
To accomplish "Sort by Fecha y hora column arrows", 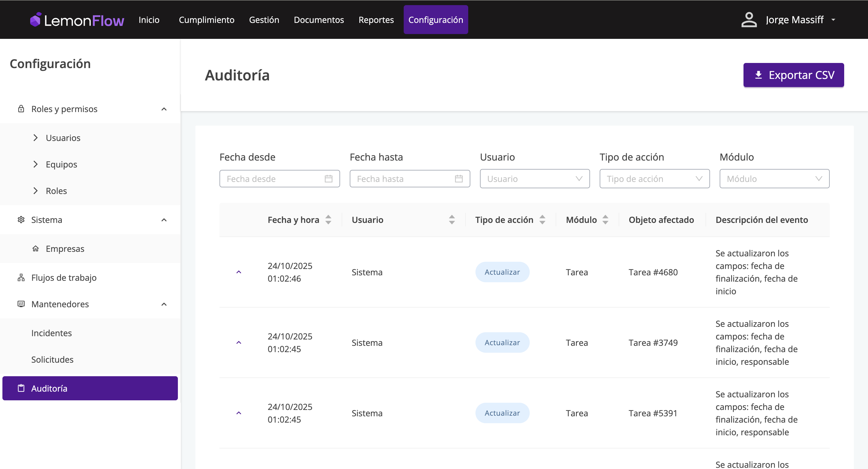I will point(328,220).
